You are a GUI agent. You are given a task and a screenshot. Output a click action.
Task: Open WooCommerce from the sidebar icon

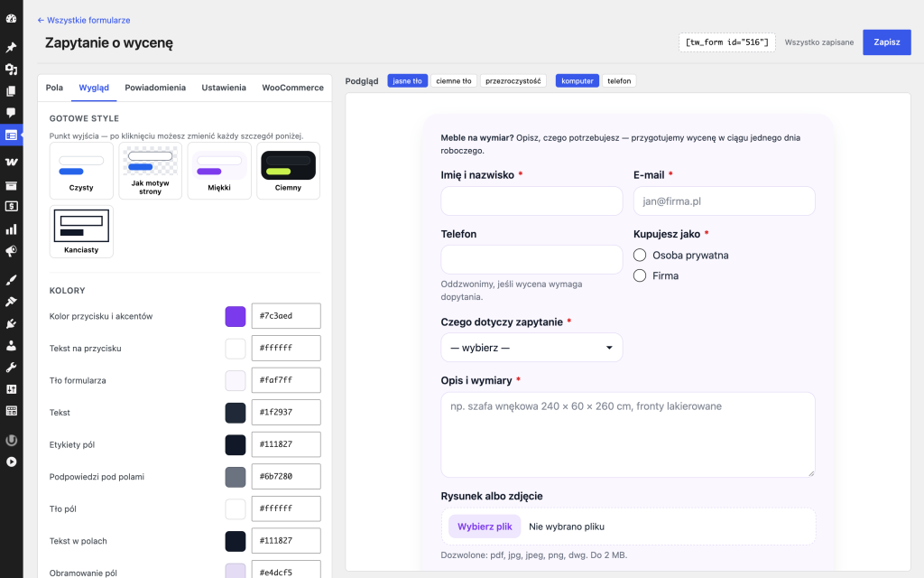(x=11, y=162)
